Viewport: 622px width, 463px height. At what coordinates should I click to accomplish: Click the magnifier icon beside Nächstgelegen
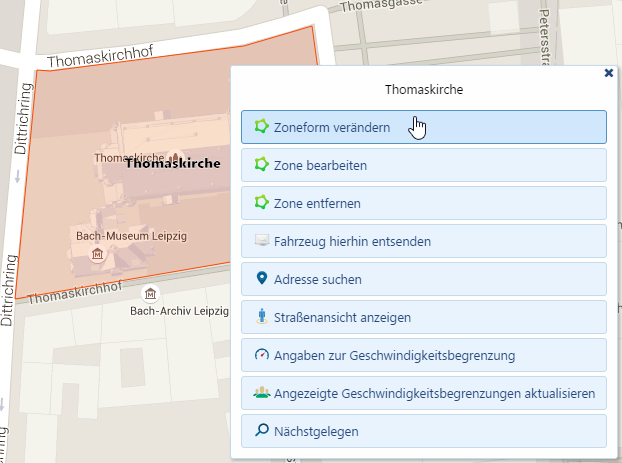click(262, 431)
